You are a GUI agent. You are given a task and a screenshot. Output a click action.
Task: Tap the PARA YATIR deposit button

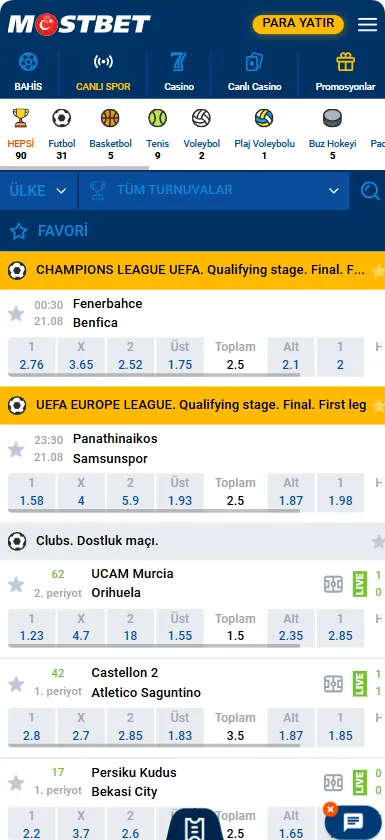point(298,24)
